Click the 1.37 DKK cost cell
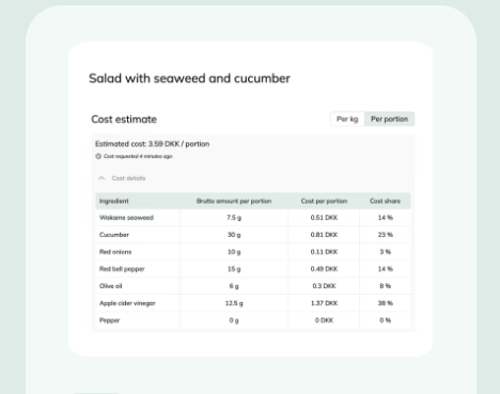 [324, 303]
